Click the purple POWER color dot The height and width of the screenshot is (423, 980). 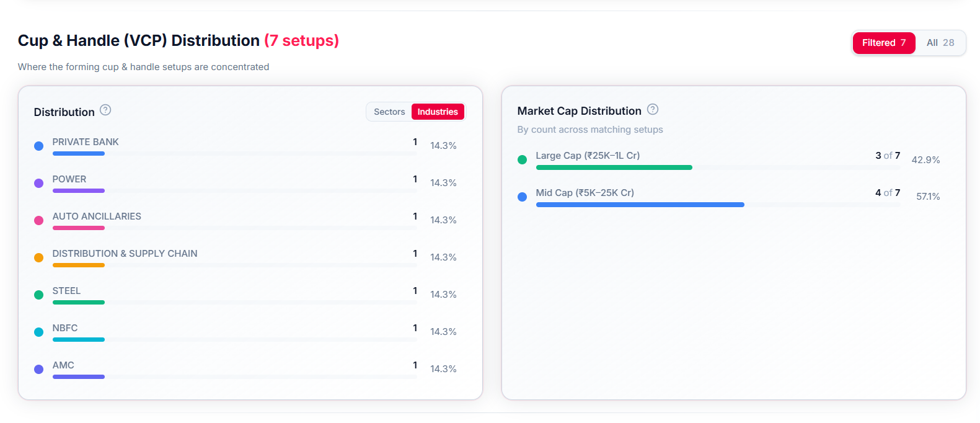click(38, 183)
